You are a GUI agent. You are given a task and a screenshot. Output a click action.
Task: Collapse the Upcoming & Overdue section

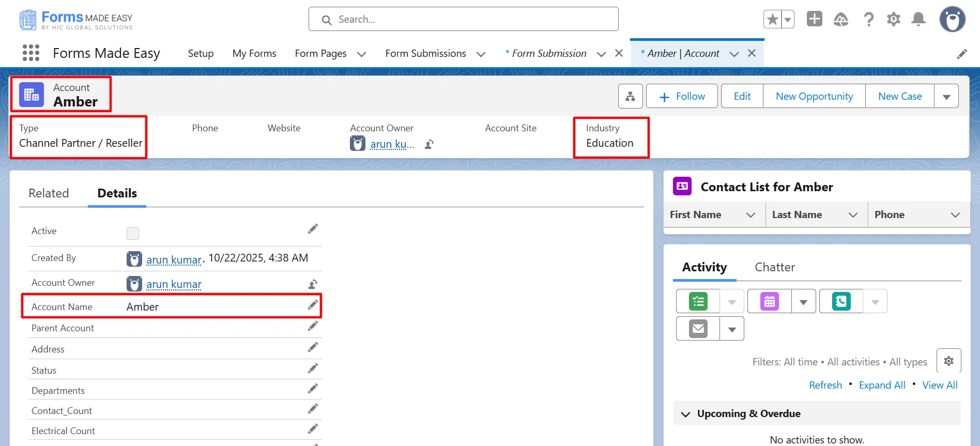(x=686, y=414)
